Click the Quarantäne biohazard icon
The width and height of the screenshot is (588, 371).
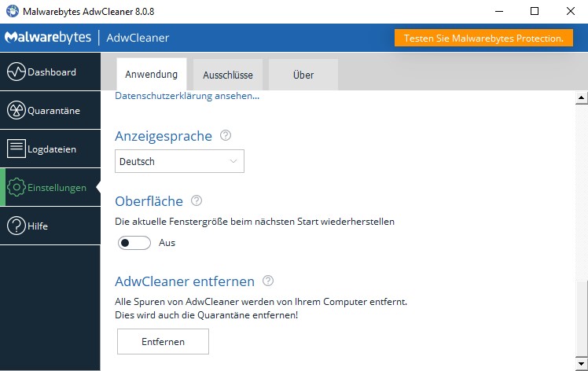click(x=17, y=110)
